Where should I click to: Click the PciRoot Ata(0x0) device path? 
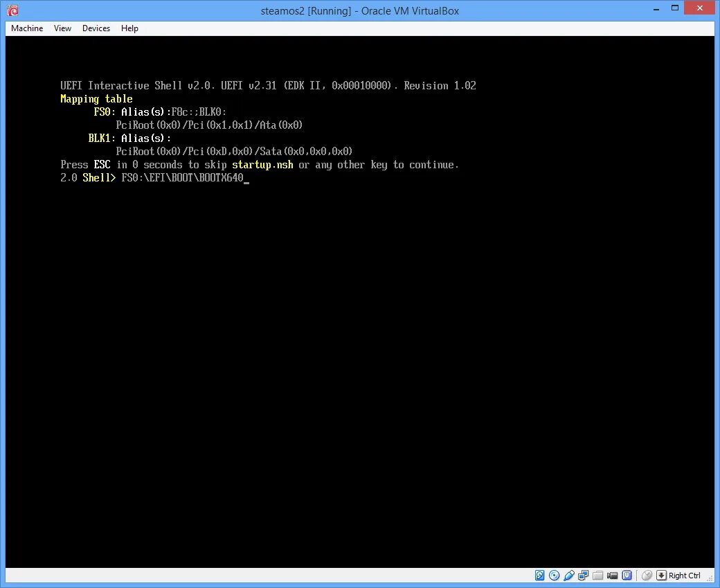click(209, 125)
